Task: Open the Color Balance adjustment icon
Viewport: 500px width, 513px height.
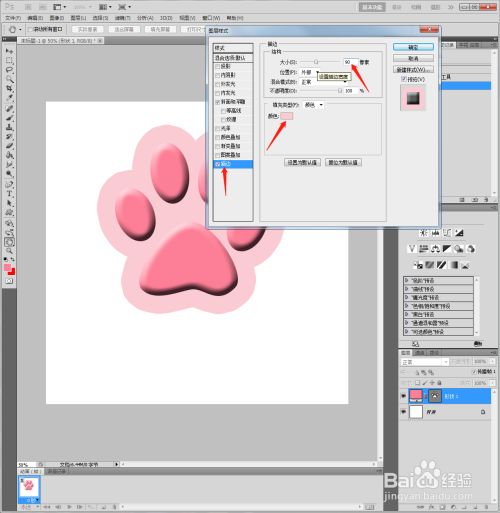Action: pyautogui.click(x=435, y=249)
